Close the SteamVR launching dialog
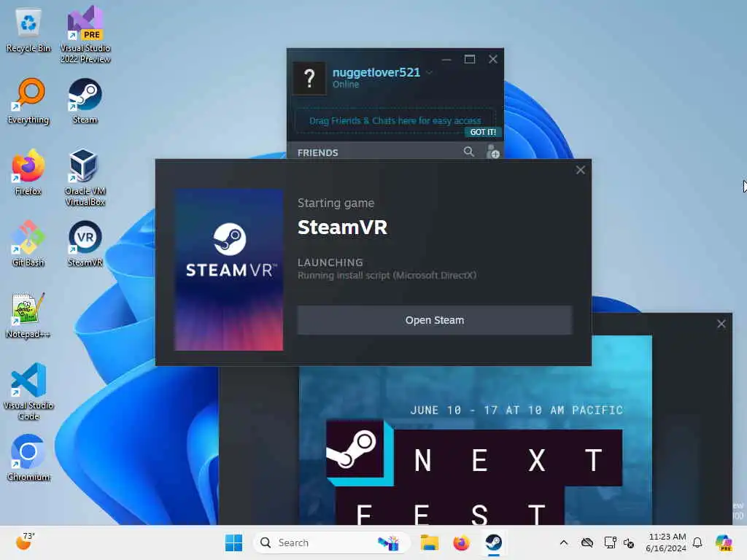Image resolution: width=747 pixels, height=560 pixels. (580, 170)
